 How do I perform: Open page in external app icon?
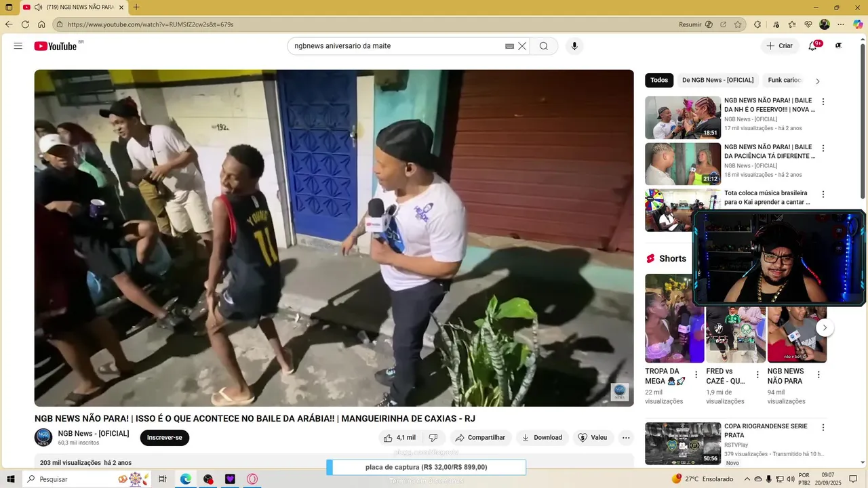(724, 24)
